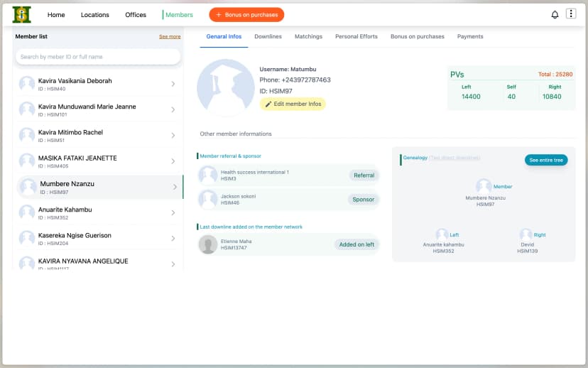This screenshot has width=588, height=368.
Task: Expand Kasereka Ngise Guerison row chevron
Action: pyautogui.click(x=173, y=239)
